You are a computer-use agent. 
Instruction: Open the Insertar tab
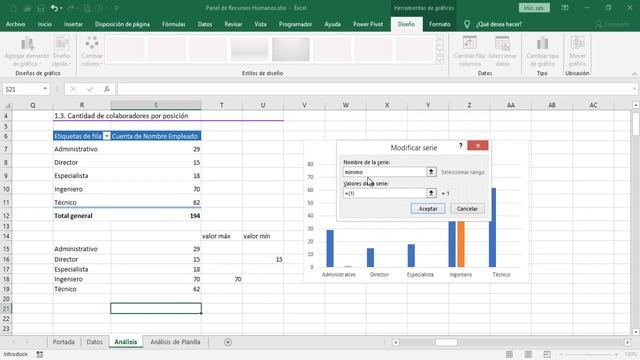(73, 24)
